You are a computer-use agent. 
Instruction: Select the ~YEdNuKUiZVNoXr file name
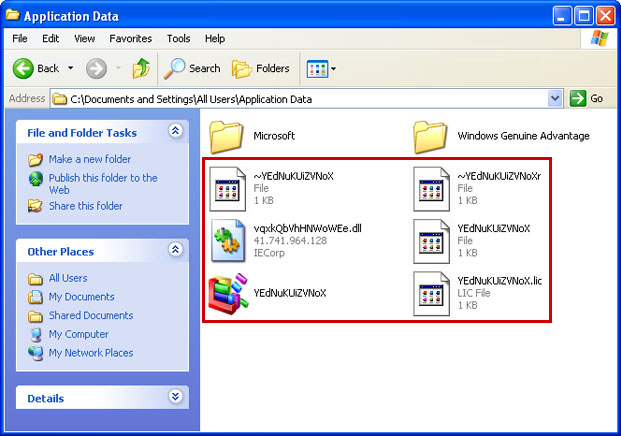[499, 176]
